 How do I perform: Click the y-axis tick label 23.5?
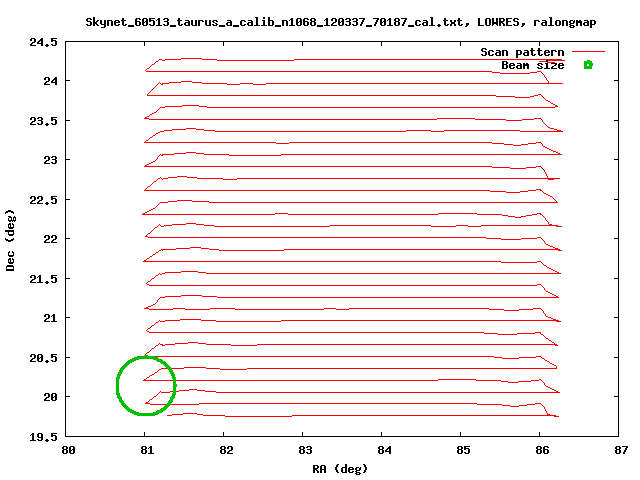pos(44,121)
